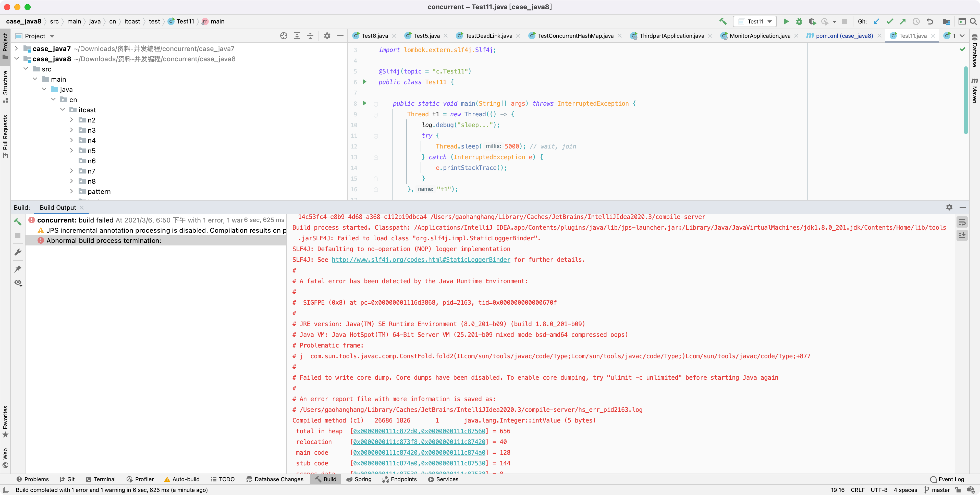Viewport: 980px width, 495px height.
Task: Expand case_java7 module
Action: tap(16, 49)
